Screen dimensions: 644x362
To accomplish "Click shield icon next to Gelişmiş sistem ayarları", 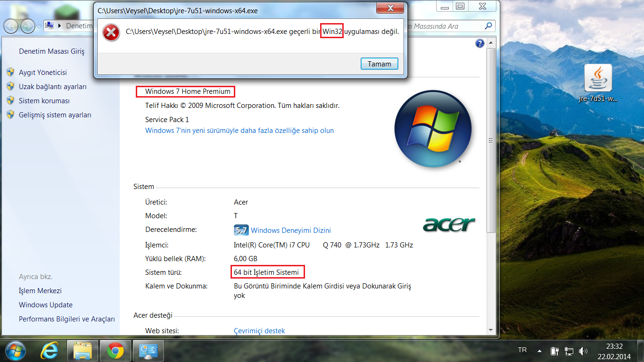I will 10,115.
